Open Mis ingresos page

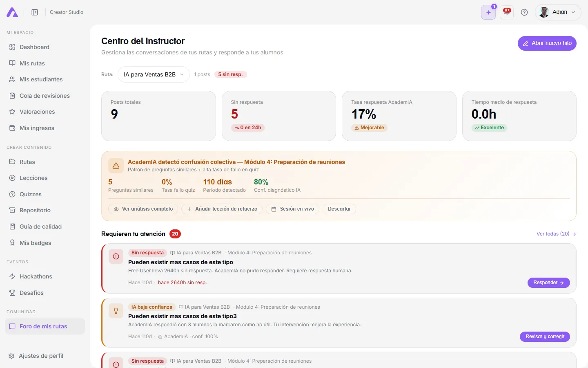pos(45,128)
